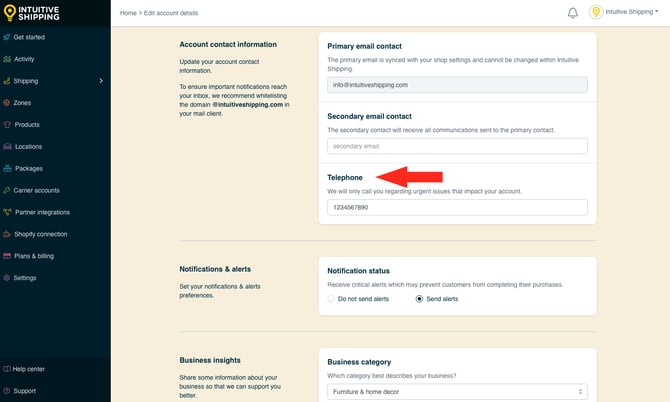Click the Help center icon

[7, 369]
